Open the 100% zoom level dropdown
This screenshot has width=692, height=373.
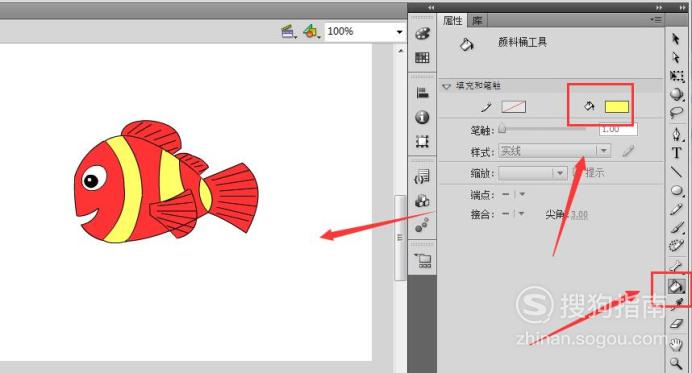pyautogui.click(x=365, y=32)
